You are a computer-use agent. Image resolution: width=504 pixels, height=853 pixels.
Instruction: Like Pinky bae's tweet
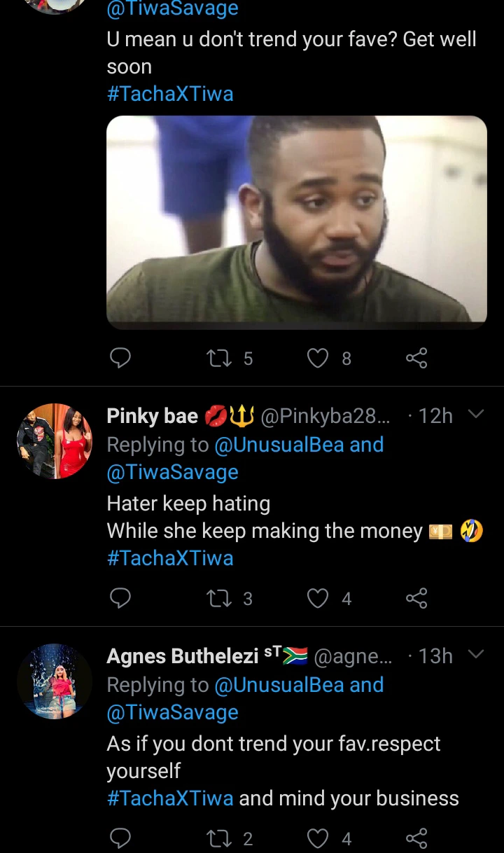coord(318,599)
